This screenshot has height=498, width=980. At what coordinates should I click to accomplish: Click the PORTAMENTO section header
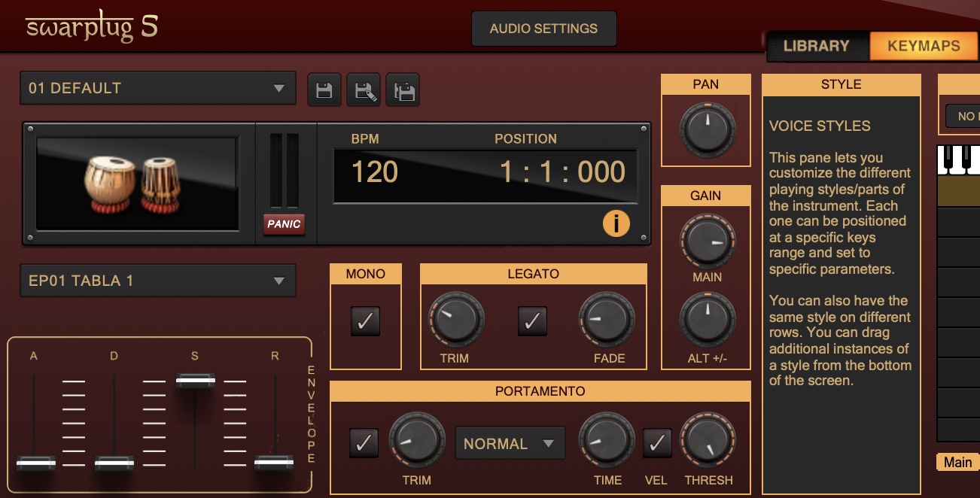pos(540,391)
